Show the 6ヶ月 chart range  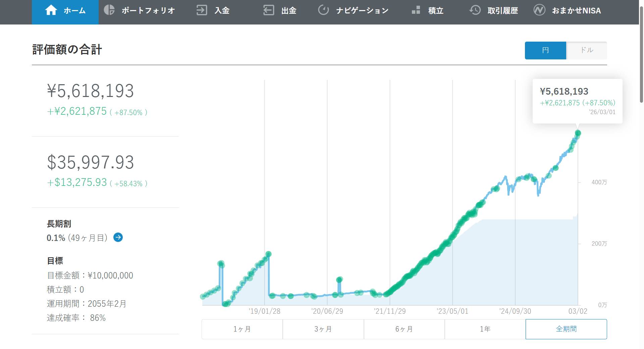pyautogui.click(x=404, y=329)
